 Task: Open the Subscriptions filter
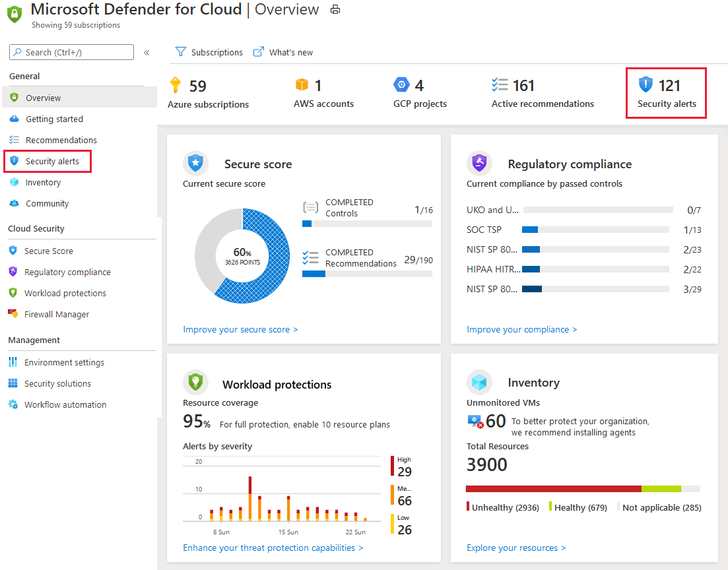pyautogui.click(x=209, y=51)
